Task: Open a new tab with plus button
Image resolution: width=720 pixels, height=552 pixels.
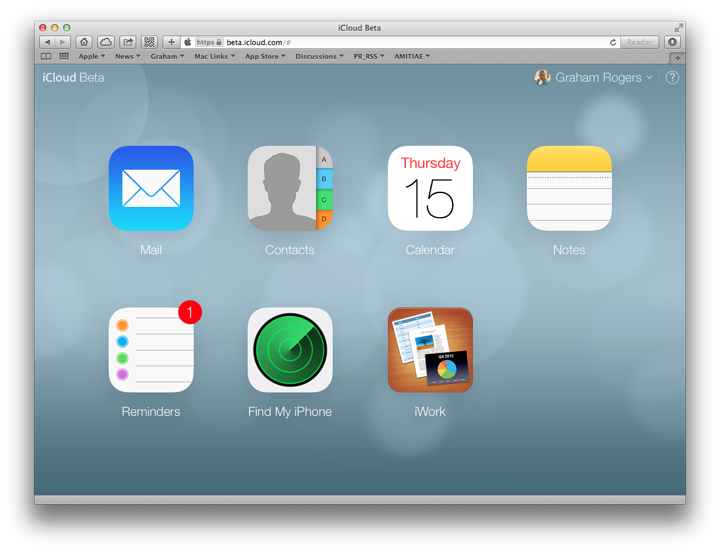Action: pyautogui.click(x=677, y=58)
